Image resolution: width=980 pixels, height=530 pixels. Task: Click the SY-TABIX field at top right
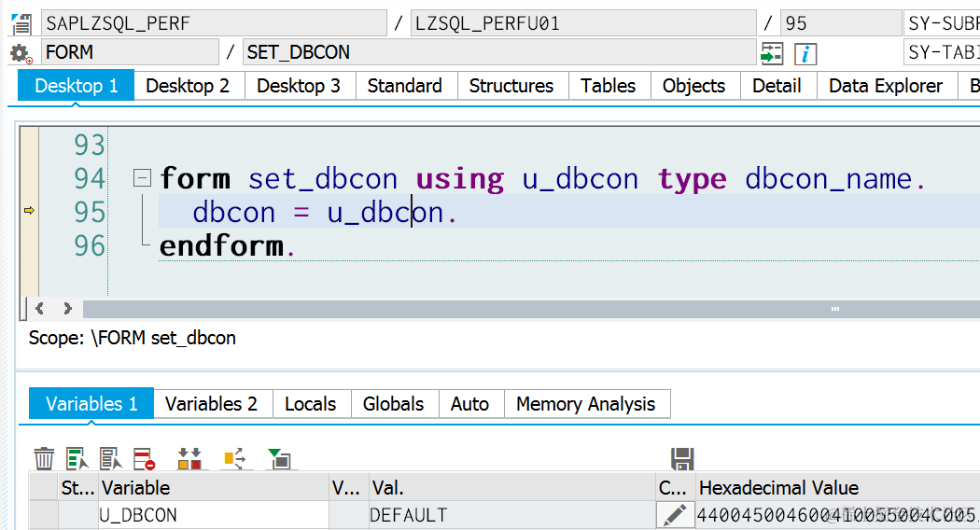(x=942, y=52)
